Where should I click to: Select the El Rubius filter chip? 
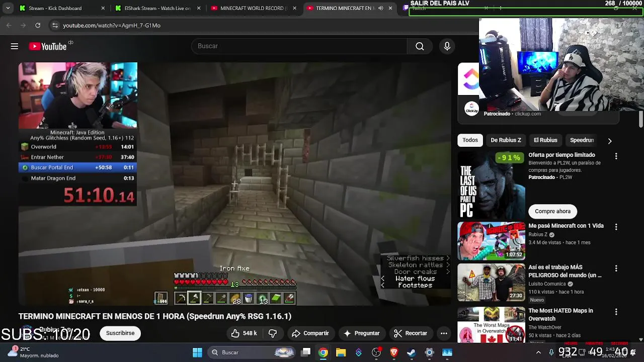(545, 140)
